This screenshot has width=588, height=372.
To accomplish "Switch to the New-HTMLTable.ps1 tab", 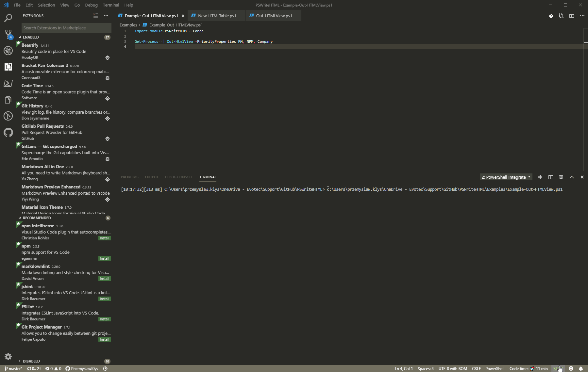I will click(x=216, y=16).
